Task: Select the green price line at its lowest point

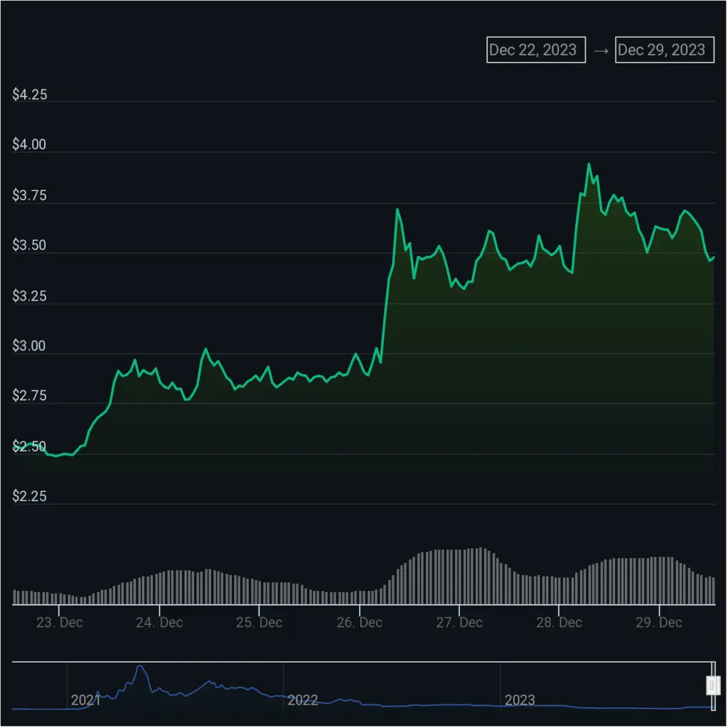Action: (x=57, y=456)
